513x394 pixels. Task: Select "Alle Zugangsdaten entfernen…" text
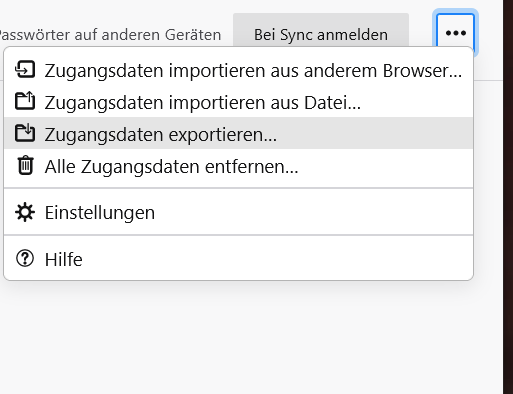171,166
